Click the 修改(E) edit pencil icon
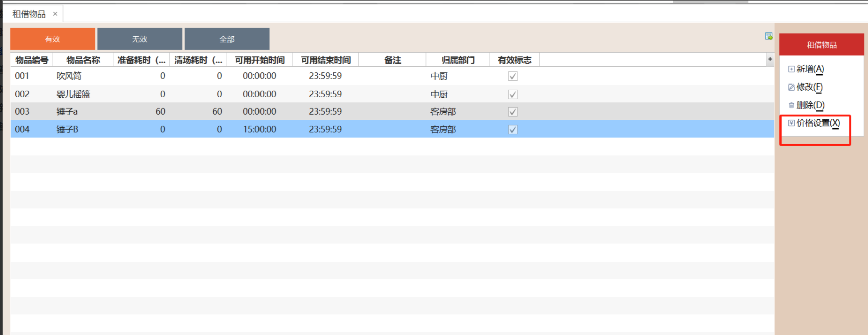868x335 pixels. [x=791, y=87]
